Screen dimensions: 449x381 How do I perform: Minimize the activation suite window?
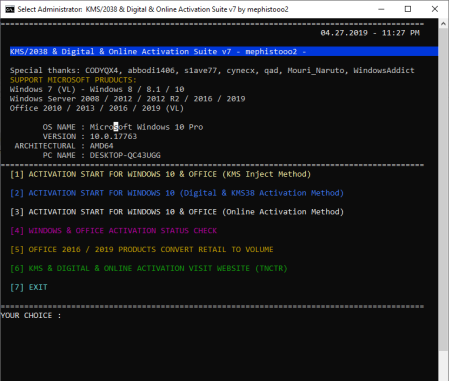[381, 9]
